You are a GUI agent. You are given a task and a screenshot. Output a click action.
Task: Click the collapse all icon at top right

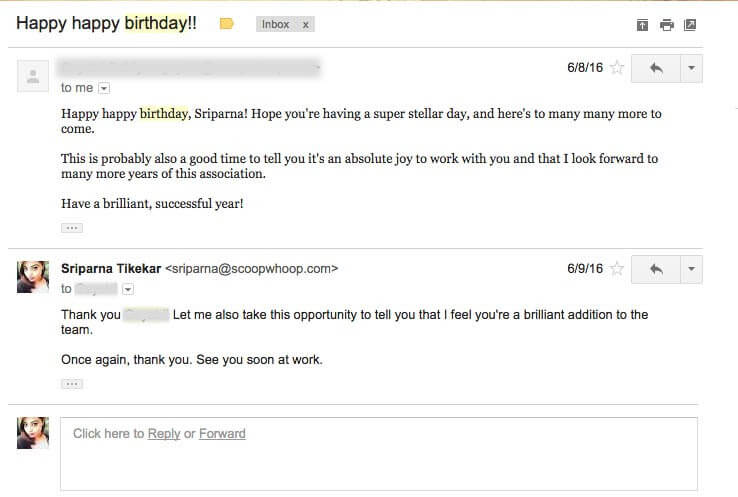click(x=642, y=25)
